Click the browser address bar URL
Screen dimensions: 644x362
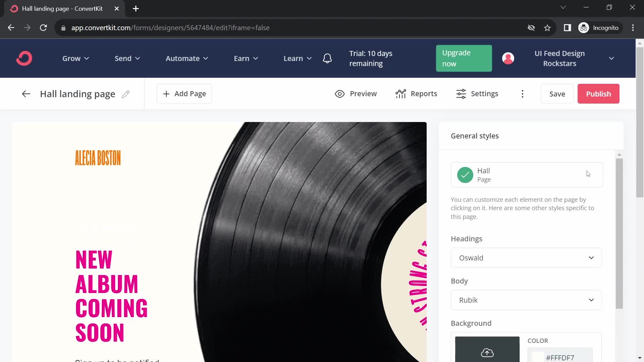coord(170,28)
